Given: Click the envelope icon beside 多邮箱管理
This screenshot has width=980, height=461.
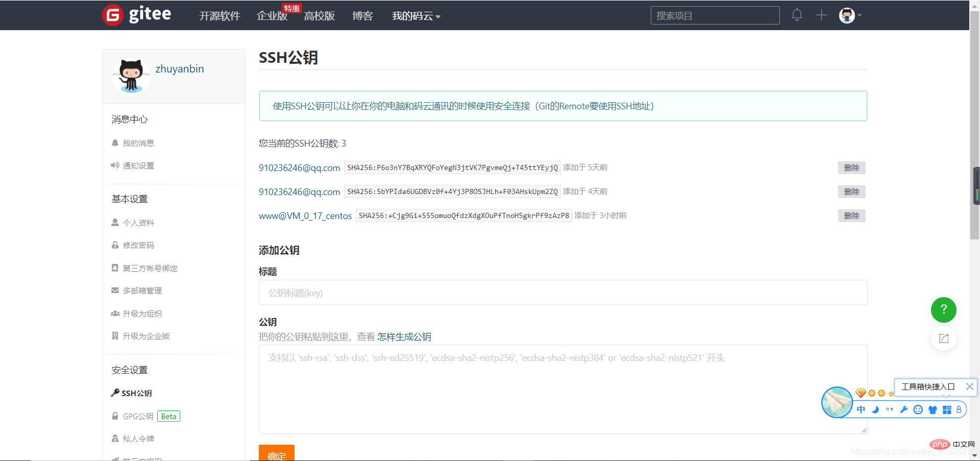Looking at the screenshot, I should tap(115, 290).
